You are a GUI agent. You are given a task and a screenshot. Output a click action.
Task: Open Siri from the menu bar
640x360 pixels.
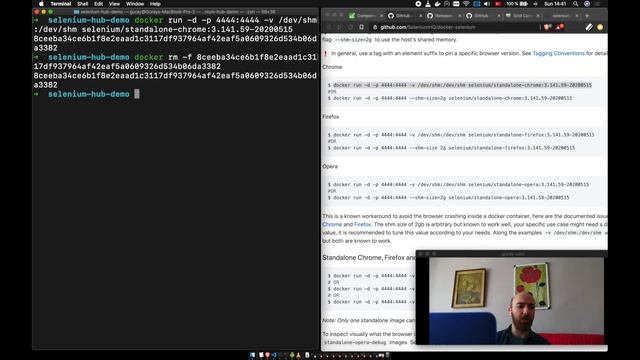587,4
